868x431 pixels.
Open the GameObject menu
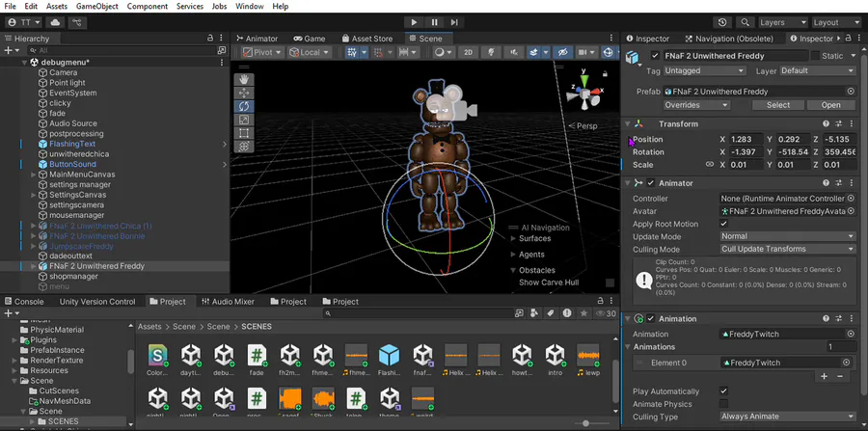(x=96, y=6)
